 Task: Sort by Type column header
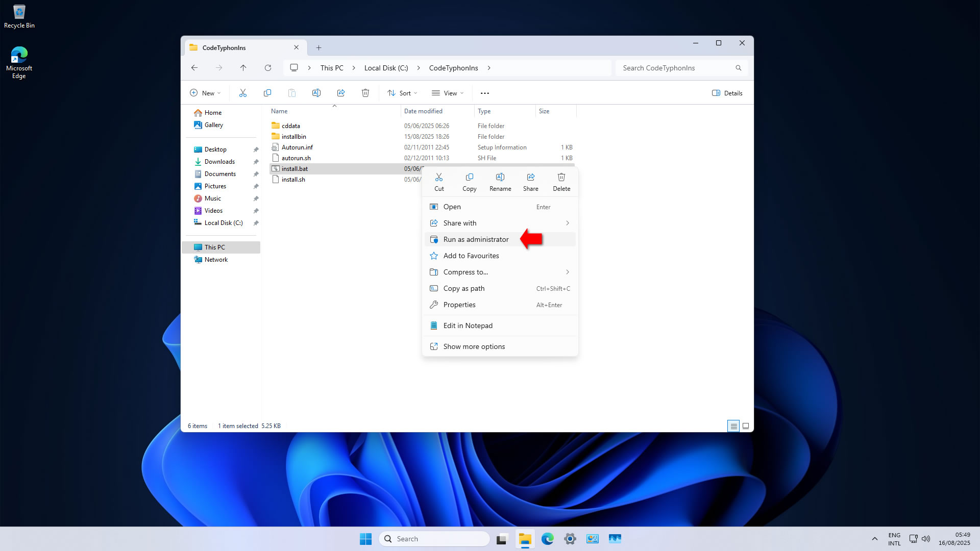tap(505, 111)
